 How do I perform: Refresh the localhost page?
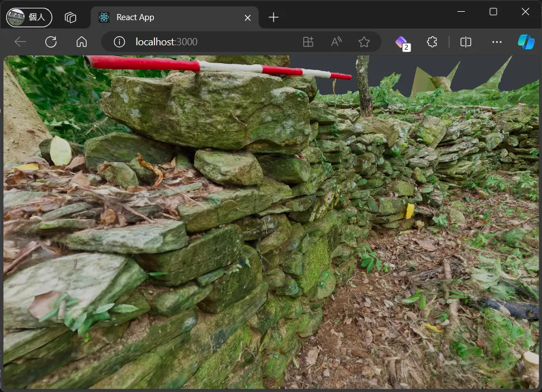coord(51,42)
